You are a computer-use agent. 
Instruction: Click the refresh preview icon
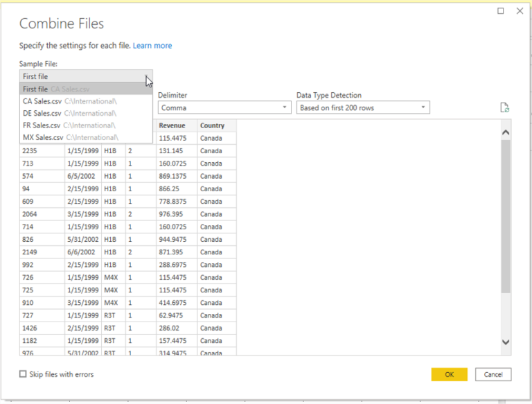pos(505,107)
